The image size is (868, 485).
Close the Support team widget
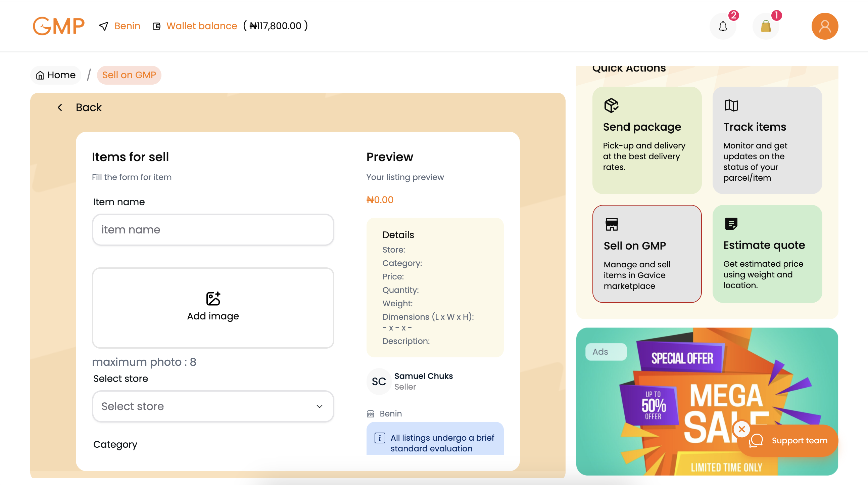pyautogui.click(x=742, y=429)
